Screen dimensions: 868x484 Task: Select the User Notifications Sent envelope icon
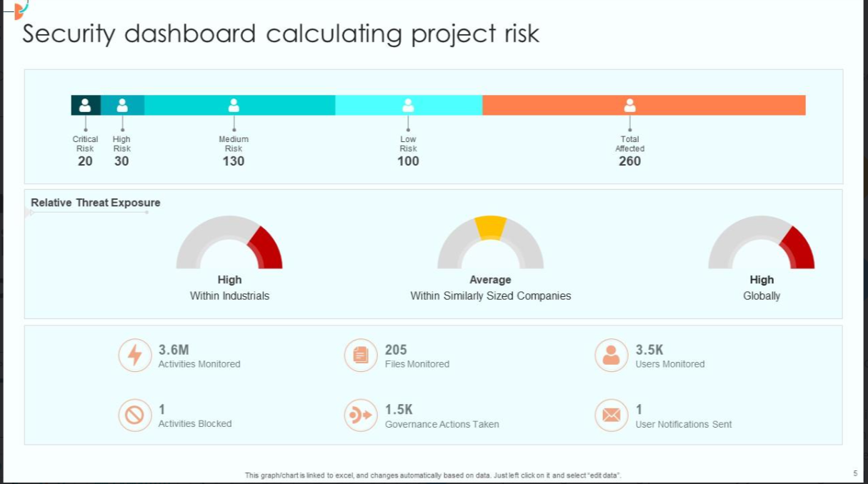[612, 415]
